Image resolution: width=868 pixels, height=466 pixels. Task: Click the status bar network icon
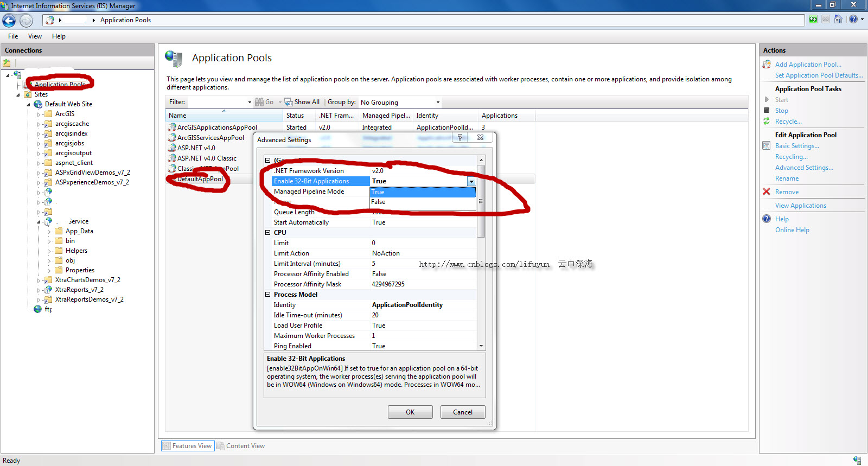click(x=857, y=461)
